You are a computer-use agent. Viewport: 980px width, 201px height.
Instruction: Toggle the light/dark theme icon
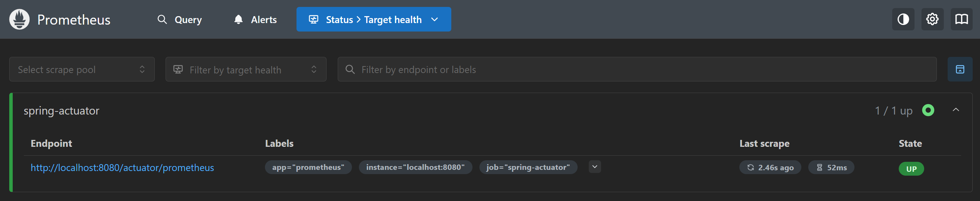[x=903, y=19]
